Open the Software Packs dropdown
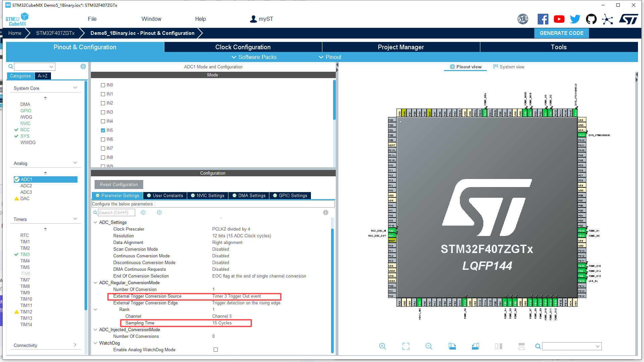644x362 pixels. click(x=254, y=57)
